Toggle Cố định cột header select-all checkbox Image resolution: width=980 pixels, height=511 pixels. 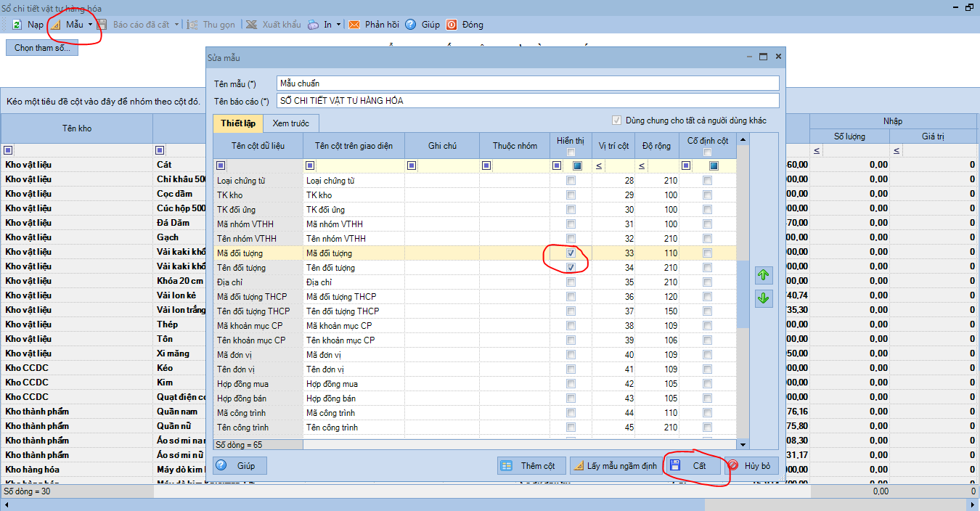click(708, 152)
